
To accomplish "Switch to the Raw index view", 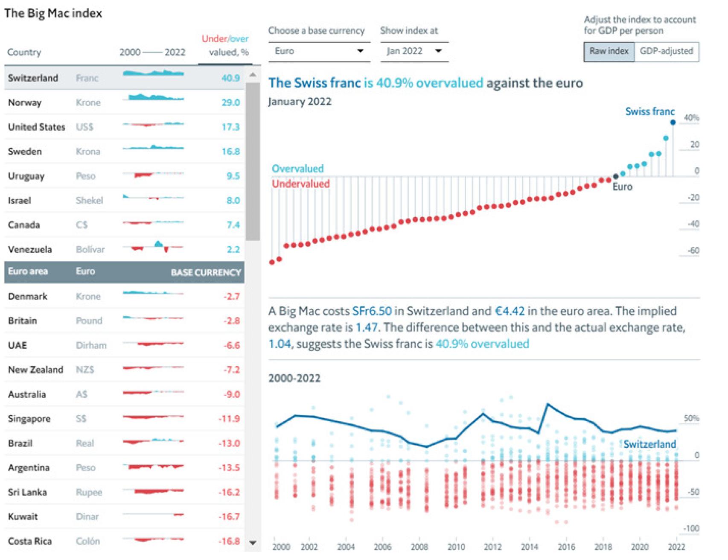I will pos(609,51).
